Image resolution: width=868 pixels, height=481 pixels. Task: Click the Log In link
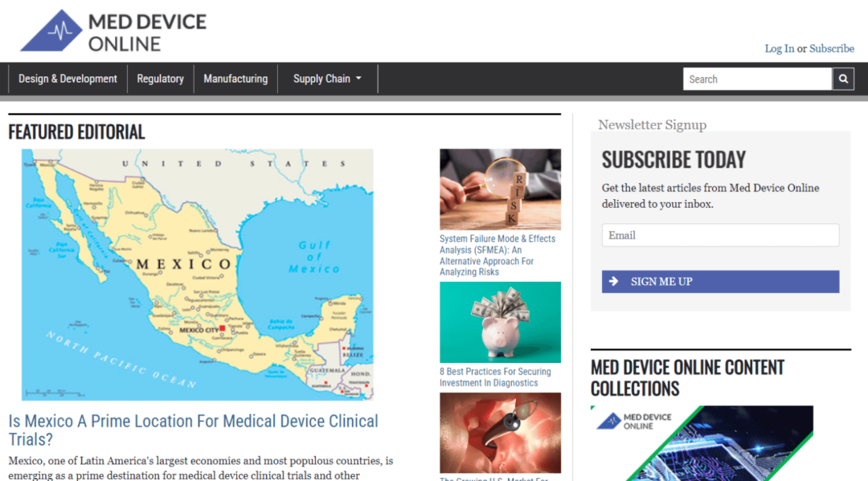pyautogui.click(x=779, y=49)
